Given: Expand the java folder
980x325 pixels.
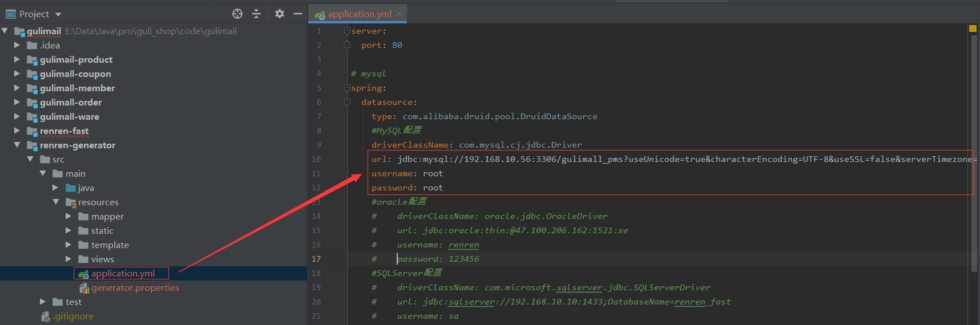Looking at the screenshot, I should pyautogui.click(x=55, y=188).
